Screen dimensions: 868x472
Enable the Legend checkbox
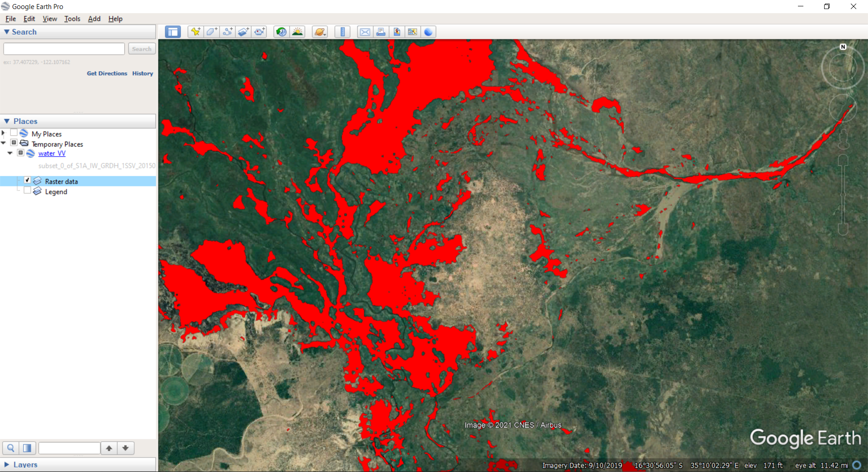tap(28, 191)
